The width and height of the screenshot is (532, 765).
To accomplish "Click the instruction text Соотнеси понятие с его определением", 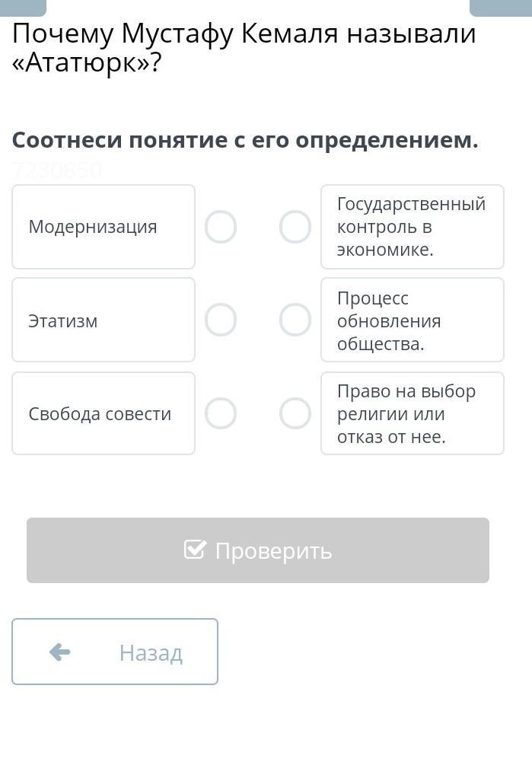I will tap(245, 141).
